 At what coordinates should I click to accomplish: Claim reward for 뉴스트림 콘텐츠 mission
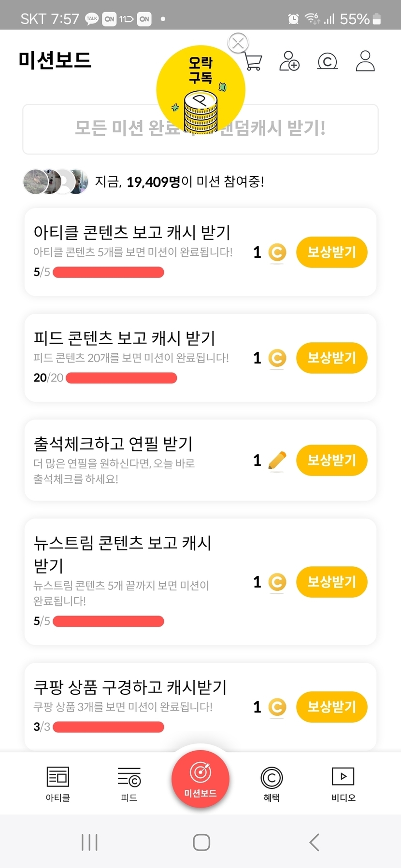tap(331, 582)
